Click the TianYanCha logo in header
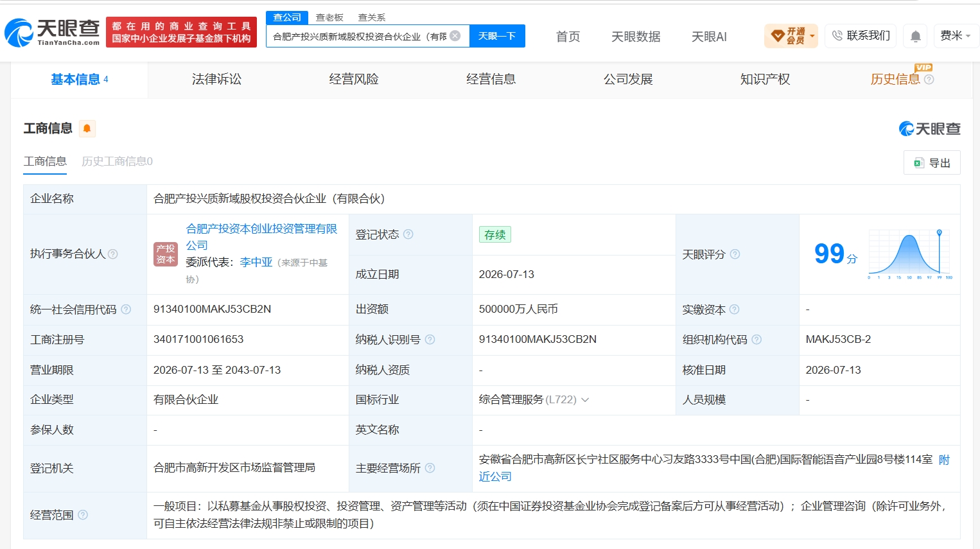This screenshot has height=549, width=980. pos(53,32)
